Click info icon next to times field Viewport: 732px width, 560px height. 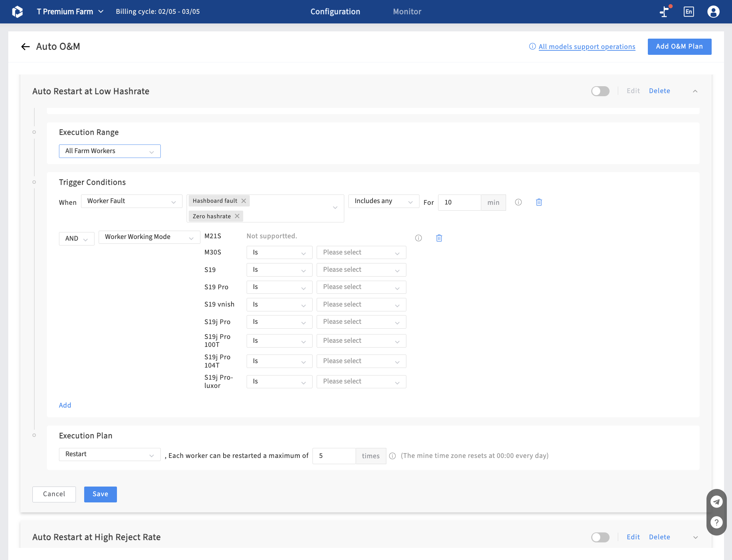click(x=393, y=456)
